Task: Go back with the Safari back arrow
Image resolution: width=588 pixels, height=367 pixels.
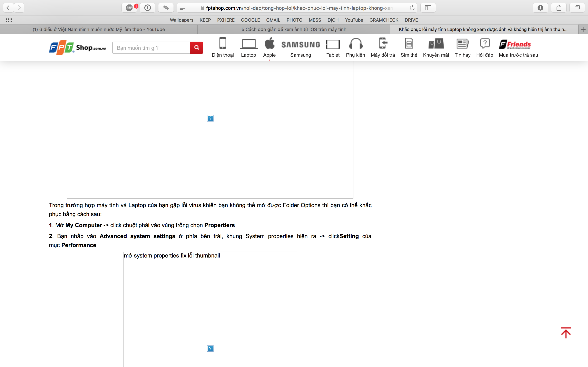Action: pyautogui.click(x=8, y=8)
